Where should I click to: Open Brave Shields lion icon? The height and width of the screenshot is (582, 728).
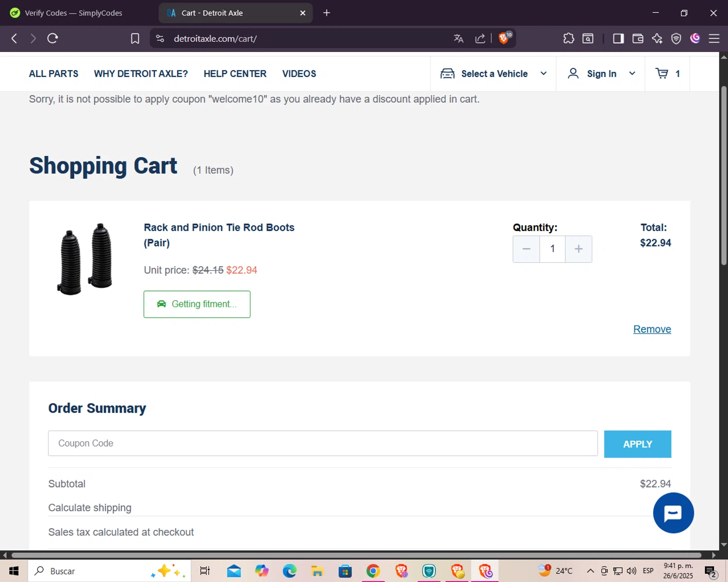point(504,38)
